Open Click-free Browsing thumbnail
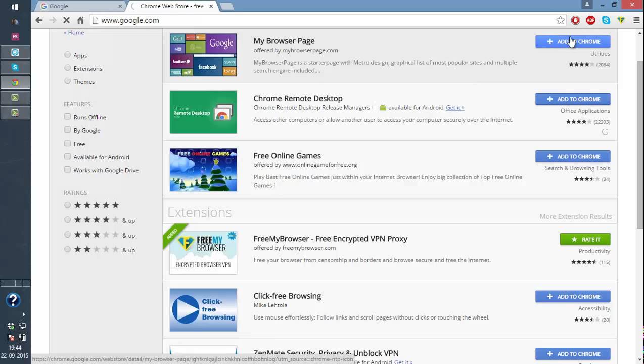Screen dimensions: 644x364 tap(203, 310)
